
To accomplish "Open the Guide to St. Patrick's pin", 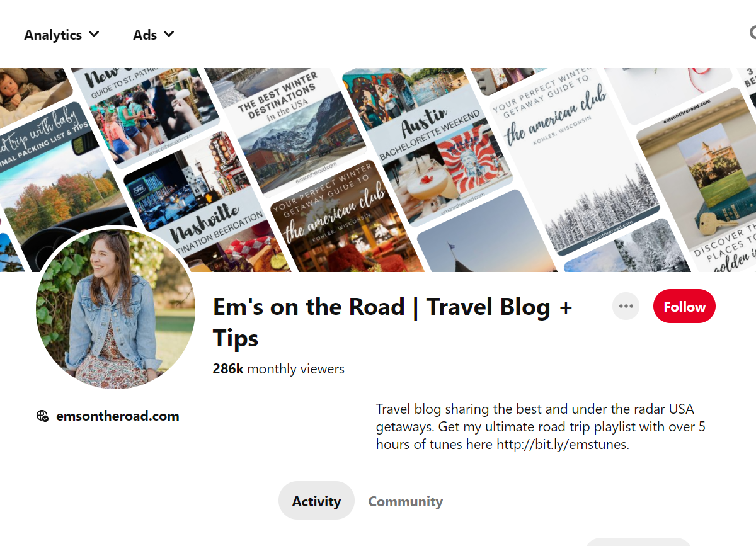I will coord(145,113).
